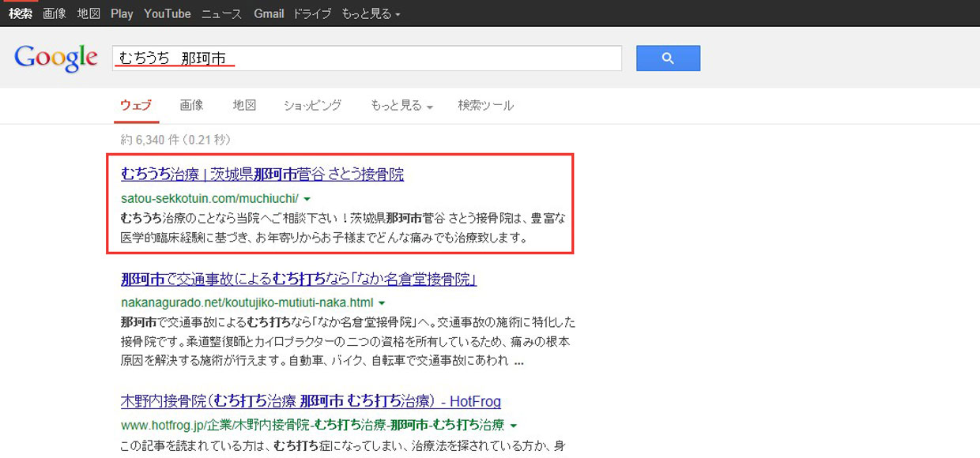The width and height of the screenshot is (980, 458).
Task: Open YouTube in the top bar
Action: [168, 13]
